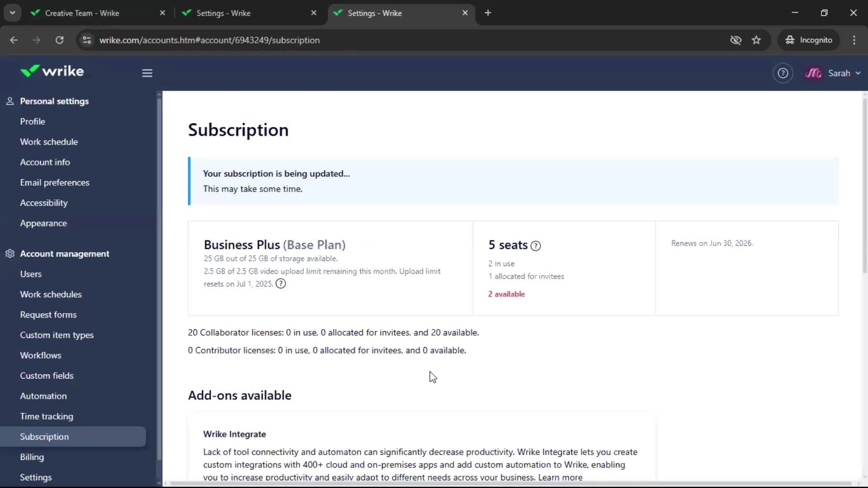
Task: Go to Work schedules under Account management
Action: [51, 295]
